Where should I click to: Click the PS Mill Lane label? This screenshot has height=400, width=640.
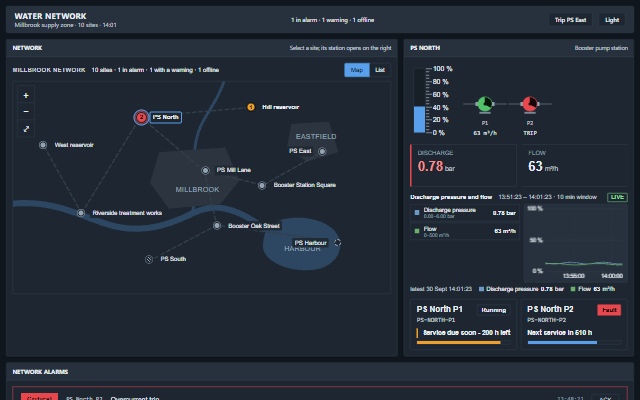click(x=233, y=170)
